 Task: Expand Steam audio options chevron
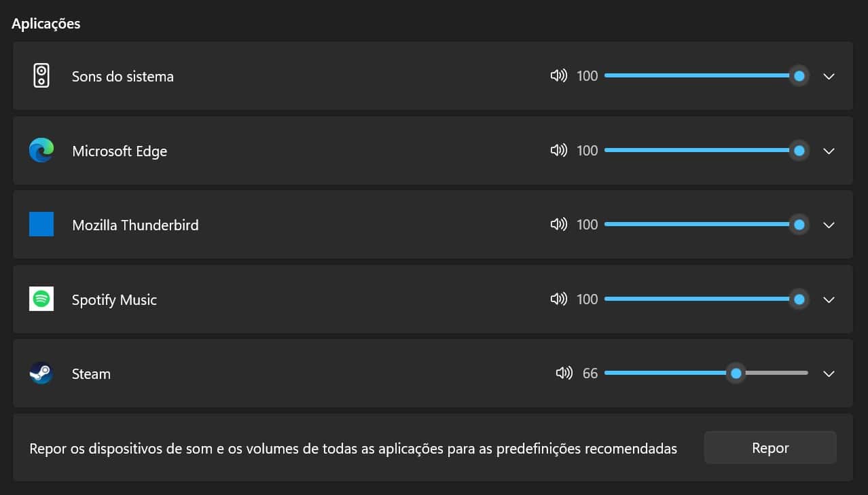(x=829, y=373)
